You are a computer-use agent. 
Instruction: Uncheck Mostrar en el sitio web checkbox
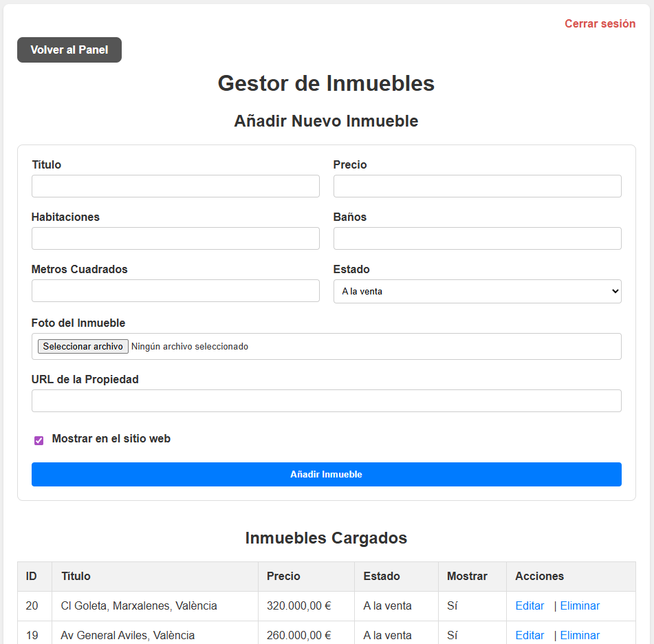39,440
